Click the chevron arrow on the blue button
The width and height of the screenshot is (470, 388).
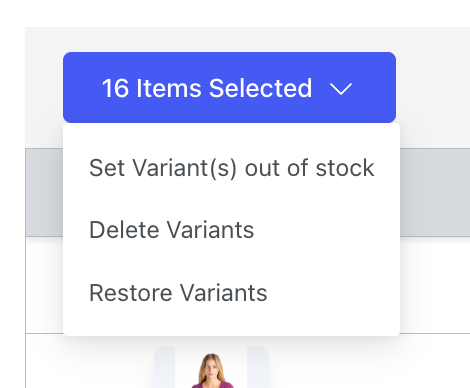(341, 89)
